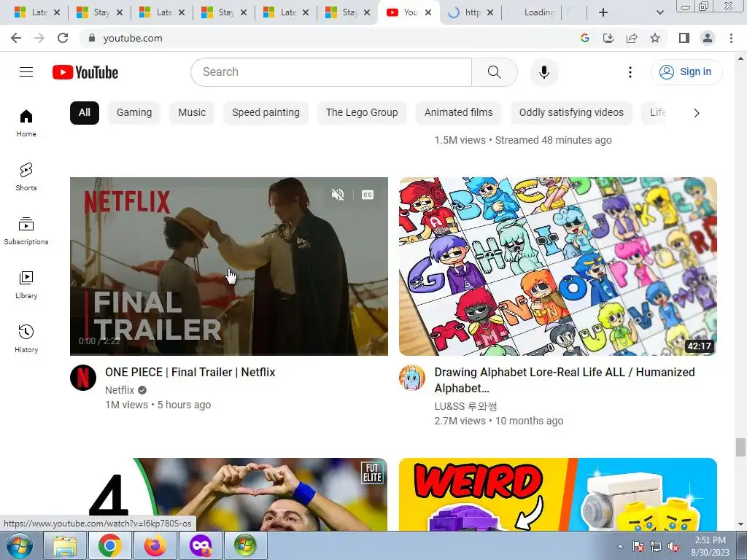
Task: Show hidden system tray icons
Action: click(620, 547)
